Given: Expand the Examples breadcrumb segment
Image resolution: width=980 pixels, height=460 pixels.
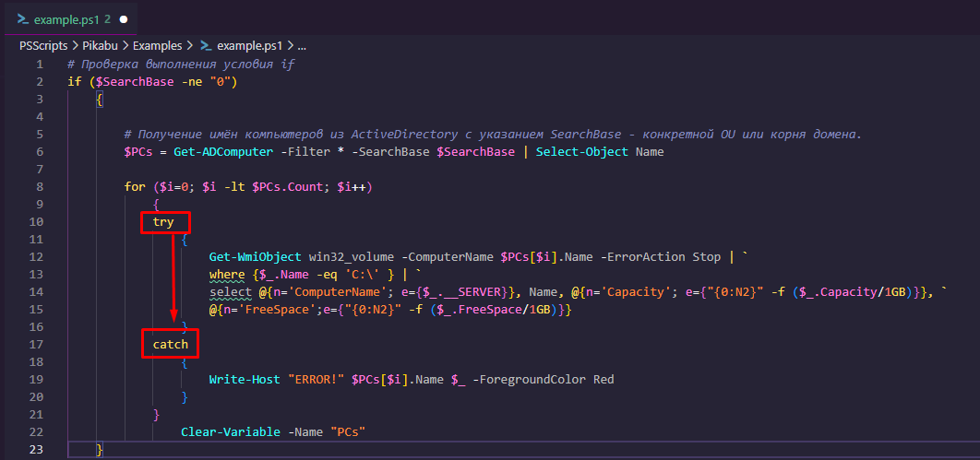Looking at the screenshot, I should click(158, 44).
